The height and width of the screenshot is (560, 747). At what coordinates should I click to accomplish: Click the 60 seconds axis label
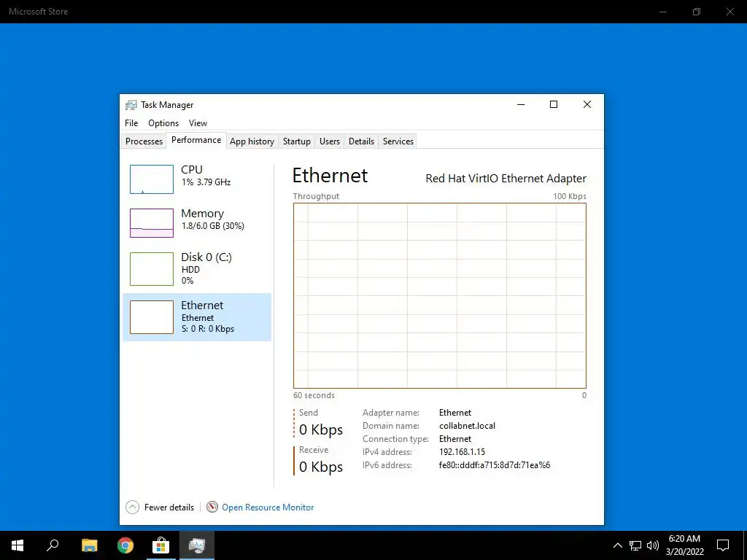point(314,395)
